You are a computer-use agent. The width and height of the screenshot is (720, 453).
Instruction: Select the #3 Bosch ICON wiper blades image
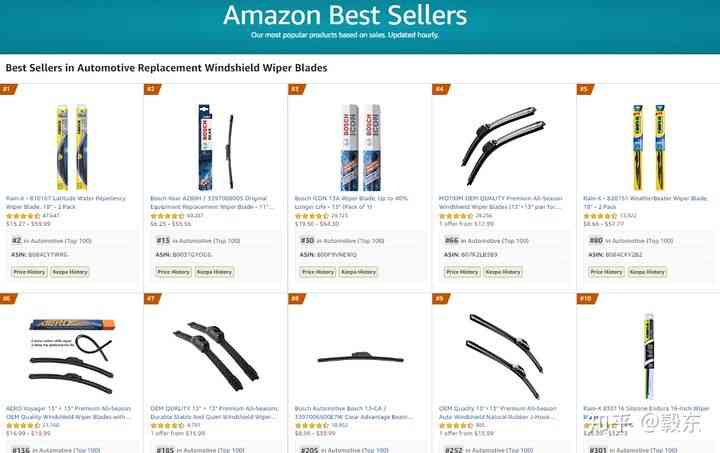coord(360,147)
